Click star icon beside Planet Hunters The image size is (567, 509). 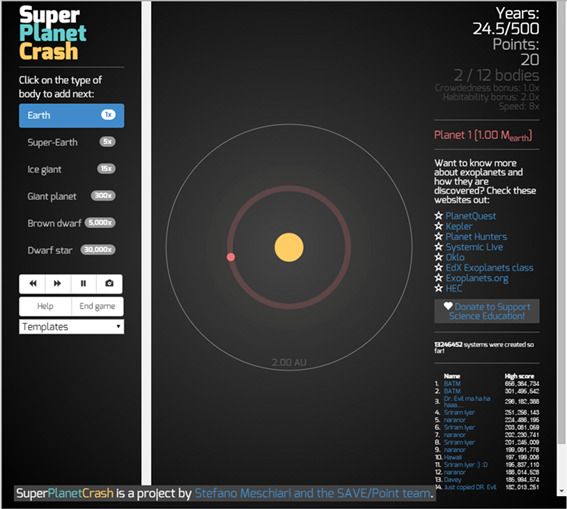(439, 236)
